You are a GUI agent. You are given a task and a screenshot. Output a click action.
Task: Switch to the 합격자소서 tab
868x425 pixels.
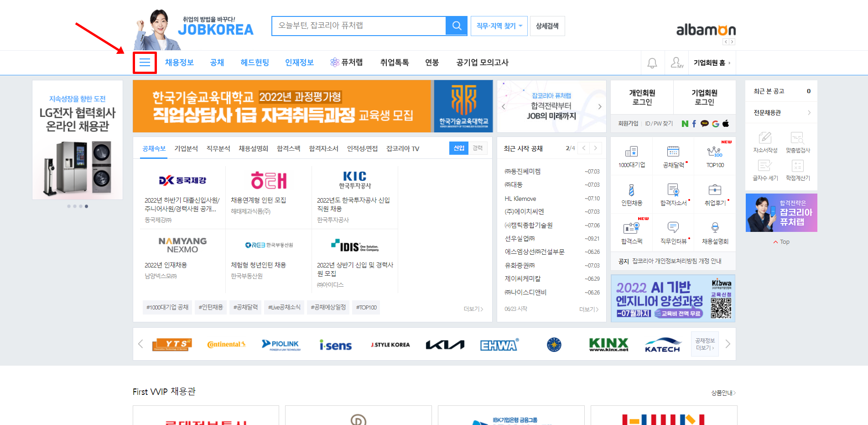323,148
